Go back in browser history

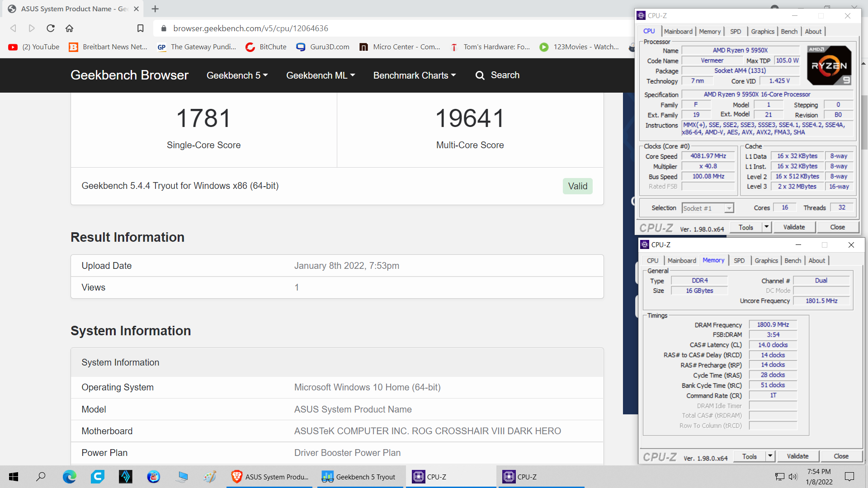pyautogui.click(x=13, y=28)
